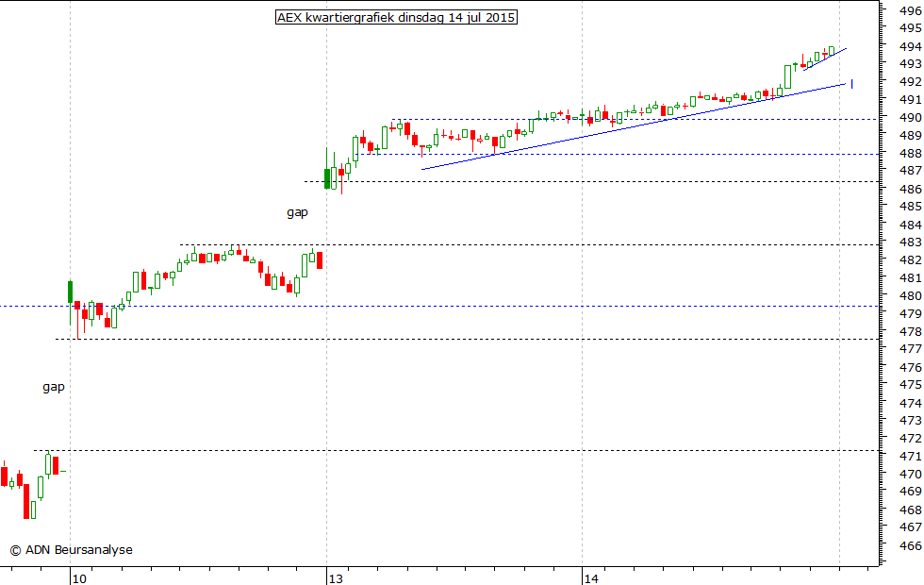Click price label 488 on the axis
Image resolution: width=924 pixels, height=585 pixels.
tap(911, 153)
